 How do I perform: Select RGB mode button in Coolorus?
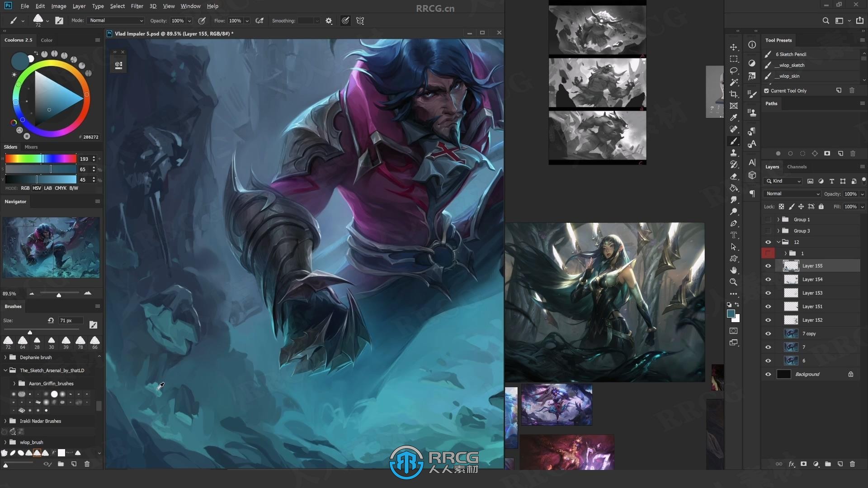click(x=25, y=188)
